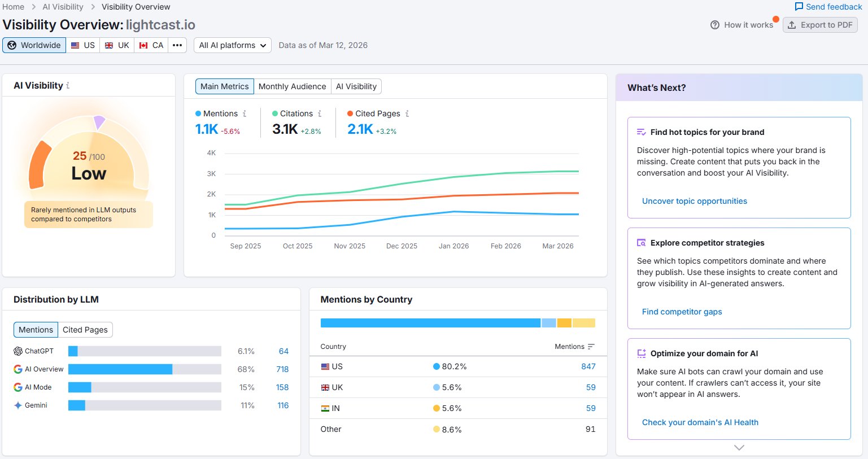Open the Mentions metric info icon
This screenshot has width=868, height=459.
pyautogui.click(x=245, y=113)
